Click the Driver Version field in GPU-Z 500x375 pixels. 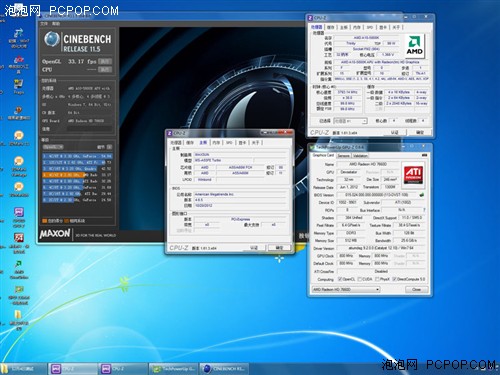pyautogui.click(x=382, y=248)
